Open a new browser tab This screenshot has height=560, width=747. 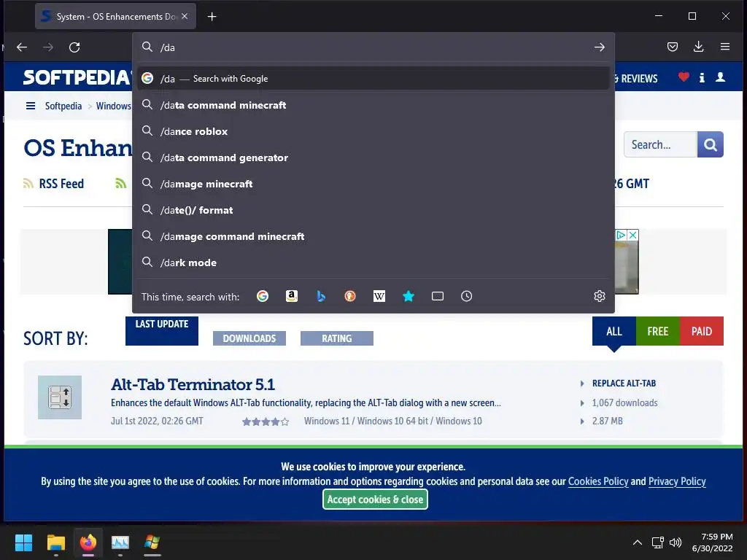212,17
